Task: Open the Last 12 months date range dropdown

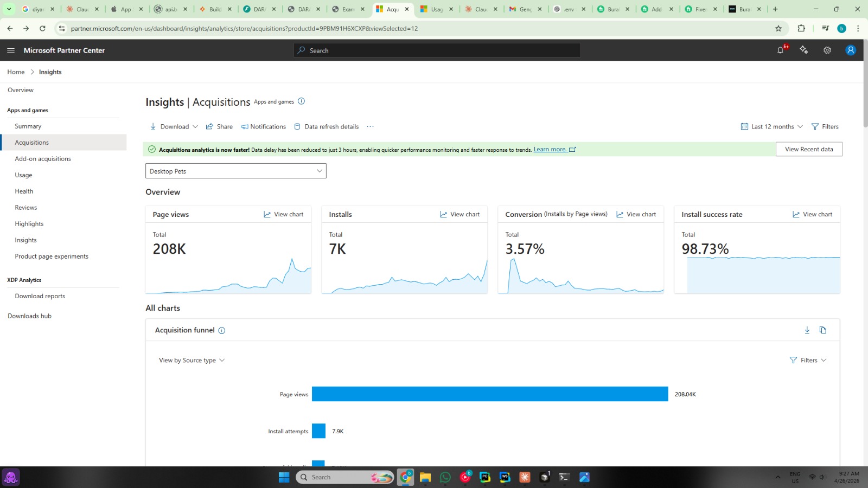Action: pyautogui.click(x=771, y=127)
